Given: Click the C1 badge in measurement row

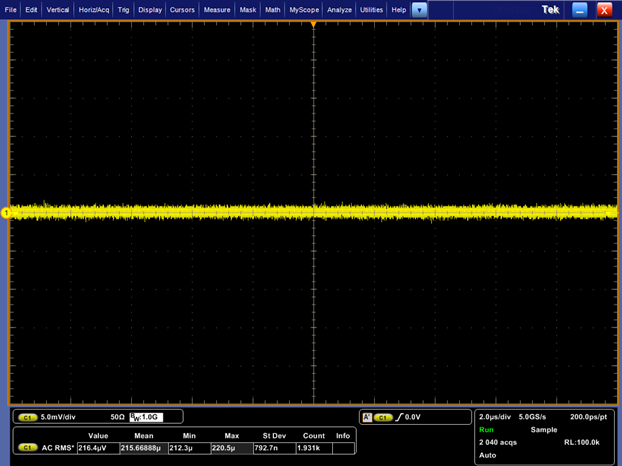Looking at the screenshot, I should (27, 448).
